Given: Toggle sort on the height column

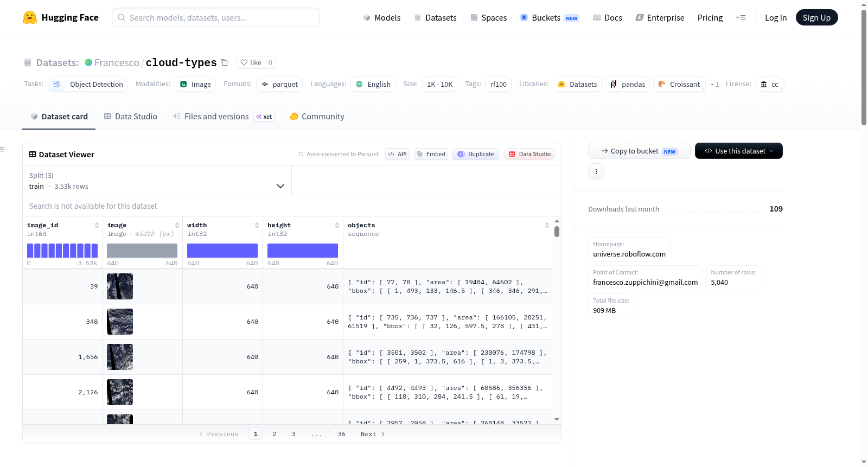Looking at the screenshot, I should point(337,225).
